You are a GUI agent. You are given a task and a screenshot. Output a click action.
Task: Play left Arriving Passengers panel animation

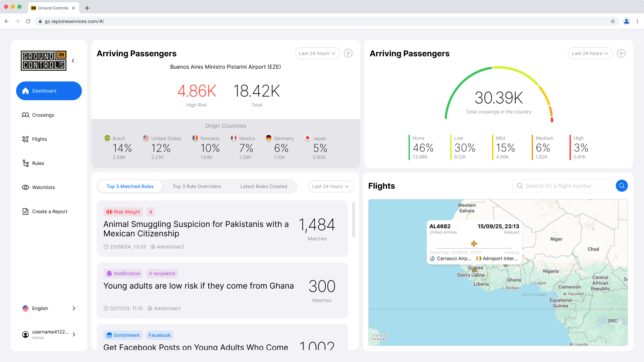(348, 53)
